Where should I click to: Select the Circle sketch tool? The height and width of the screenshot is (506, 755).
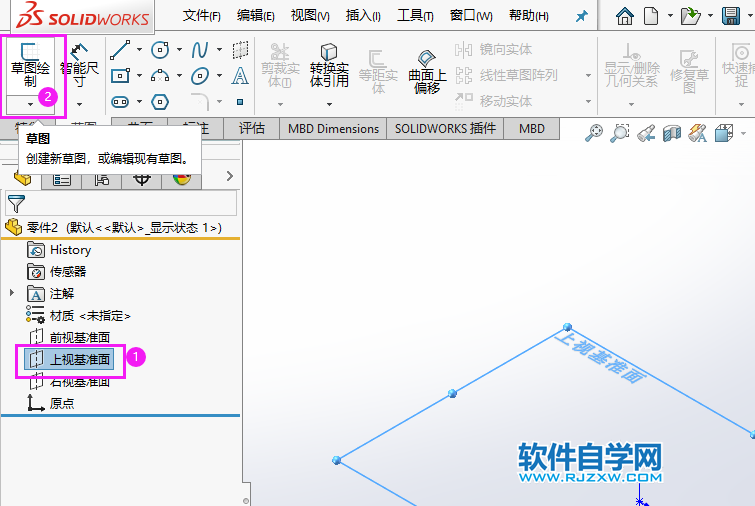click(x=160, y=50)
